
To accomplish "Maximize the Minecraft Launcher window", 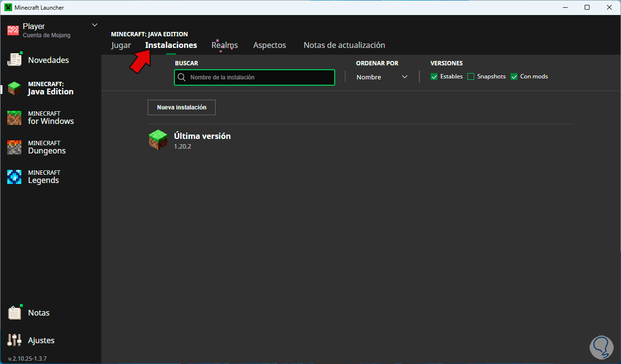I will point(587,7).
